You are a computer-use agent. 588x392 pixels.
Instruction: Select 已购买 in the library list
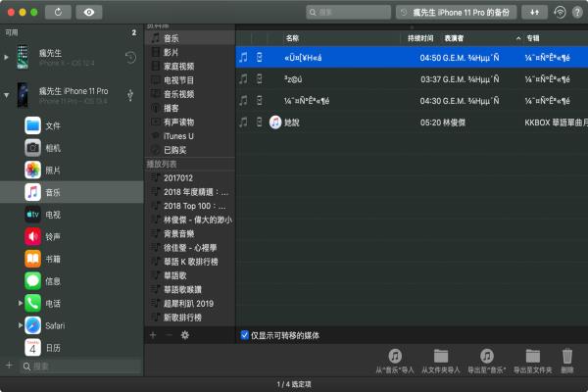pos(190,150)
